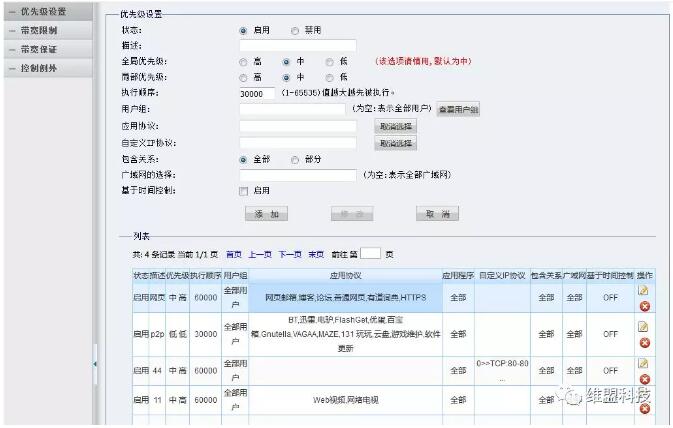Select 禁用 radio button for 状态
This screenshot has height=428, width=673.
coord(295,30)
